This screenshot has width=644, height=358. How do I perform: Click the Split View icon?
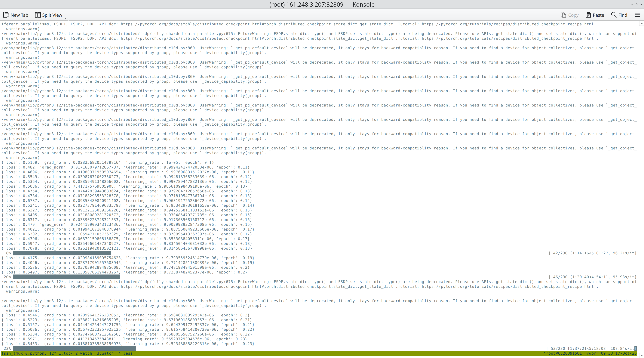tap(38, 15)
